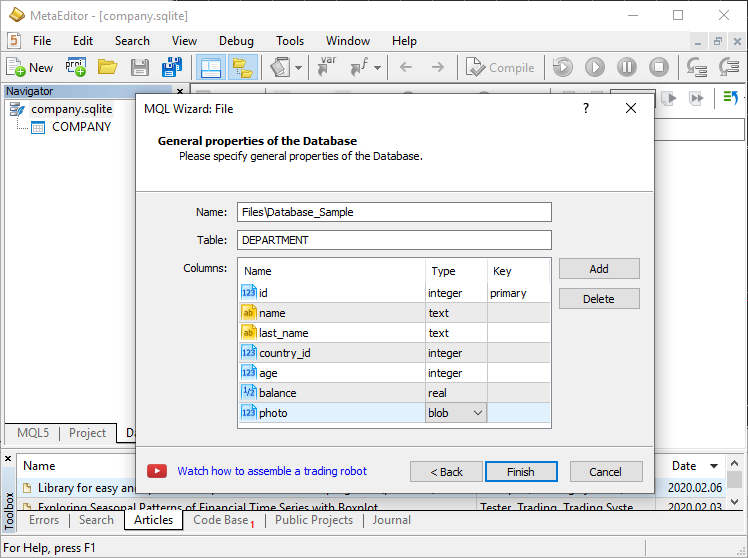Click the photo column name cell

pos(332,413)
